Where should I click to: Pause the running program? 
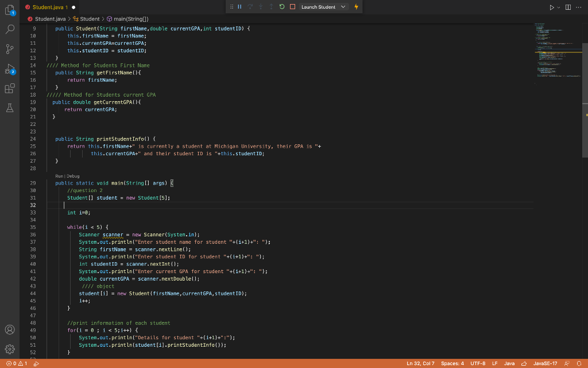239,6
